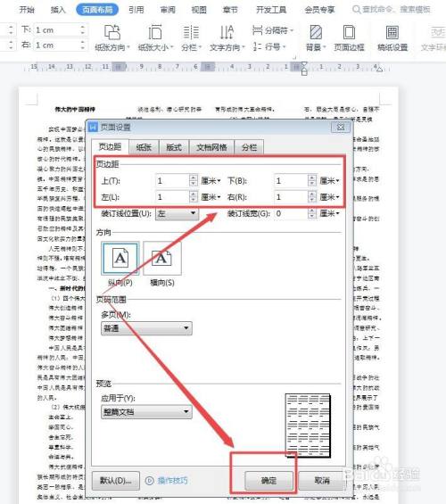Open the 多页 multiple pages dropdown
446x504 pixels.
click(146, 328)
